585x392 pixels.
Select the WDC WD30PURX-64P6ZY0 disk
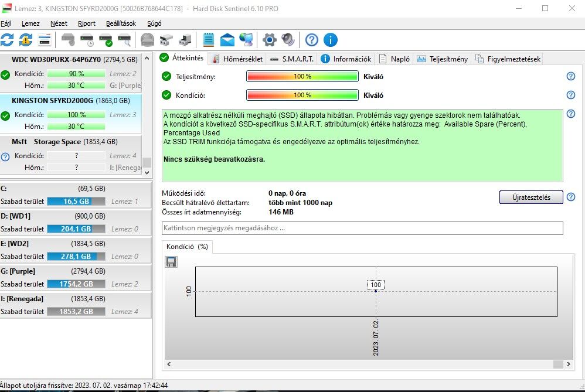(71, 72)
